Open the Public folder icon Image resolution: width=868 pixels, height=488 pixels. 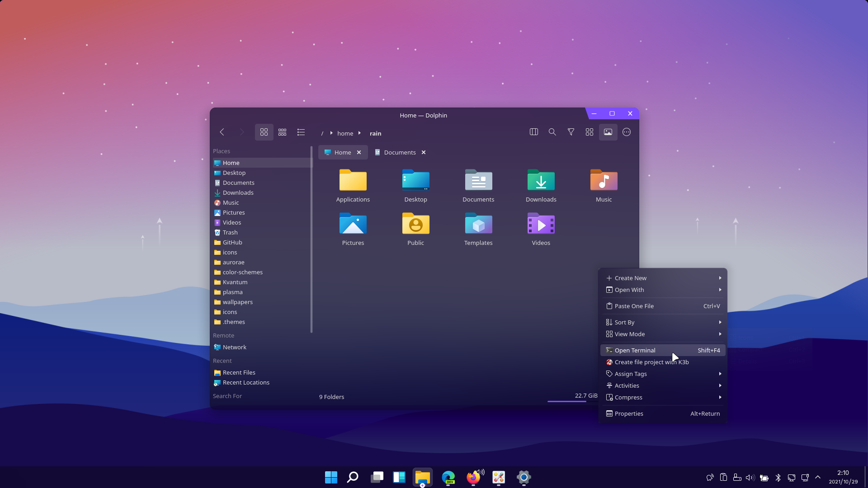pos(416,229)
